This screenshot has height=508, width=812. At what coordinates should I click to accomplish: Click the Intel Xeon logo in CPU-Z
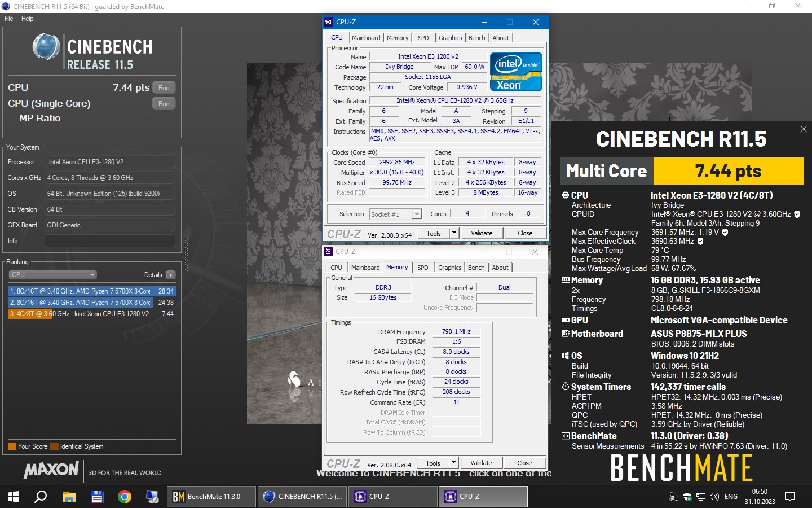pos(516,71)
